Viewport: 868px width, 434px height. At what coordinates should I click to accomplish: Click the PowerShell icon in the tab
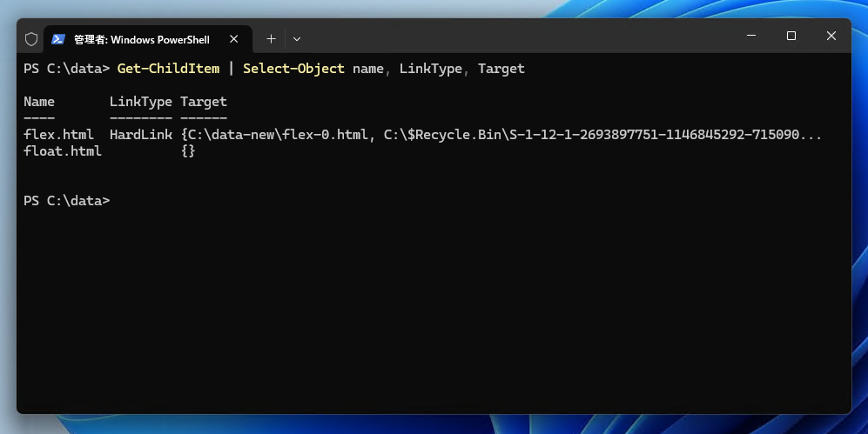(58, 39)
